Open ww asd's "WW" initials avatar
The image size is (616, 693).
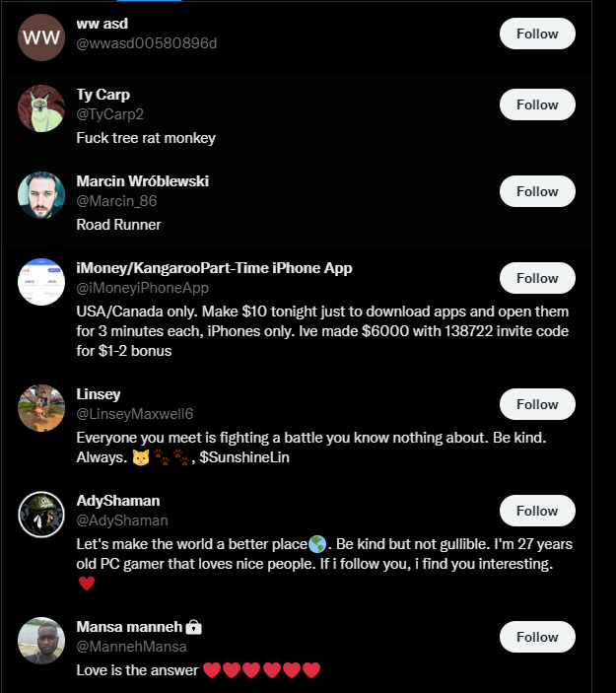pyautogui.click(x=41, y=37)
